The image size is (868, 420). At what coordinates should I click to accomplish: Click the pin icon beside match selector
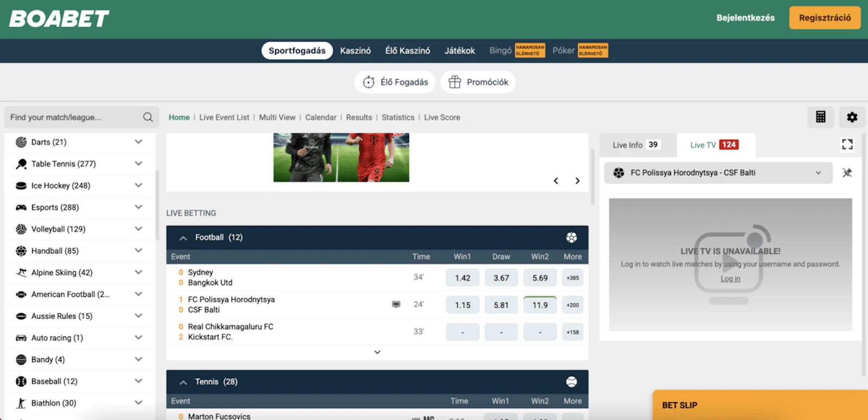(x=847, y=173)
